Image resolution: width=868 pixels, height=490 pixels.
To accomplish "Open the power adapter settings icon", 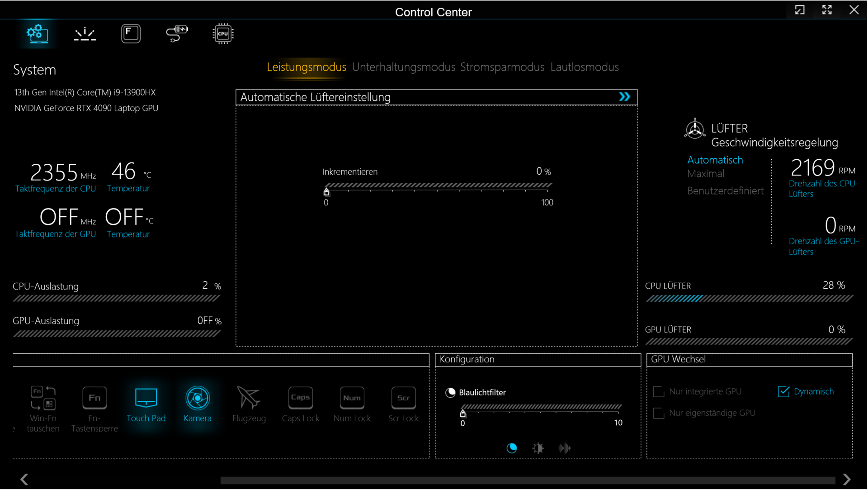I will pyautogui.click(x=177, y=34).
